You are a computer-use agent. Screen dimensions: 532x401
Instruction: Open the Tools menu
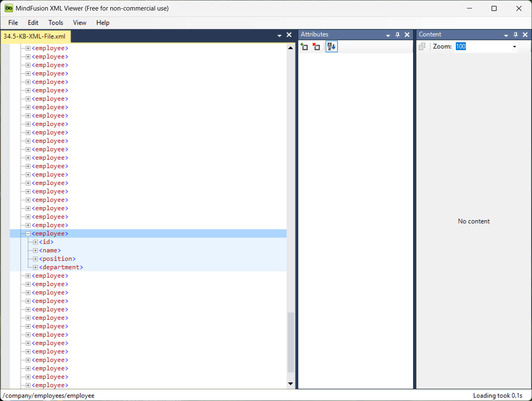pyautogui.click(x=56, y=23)
